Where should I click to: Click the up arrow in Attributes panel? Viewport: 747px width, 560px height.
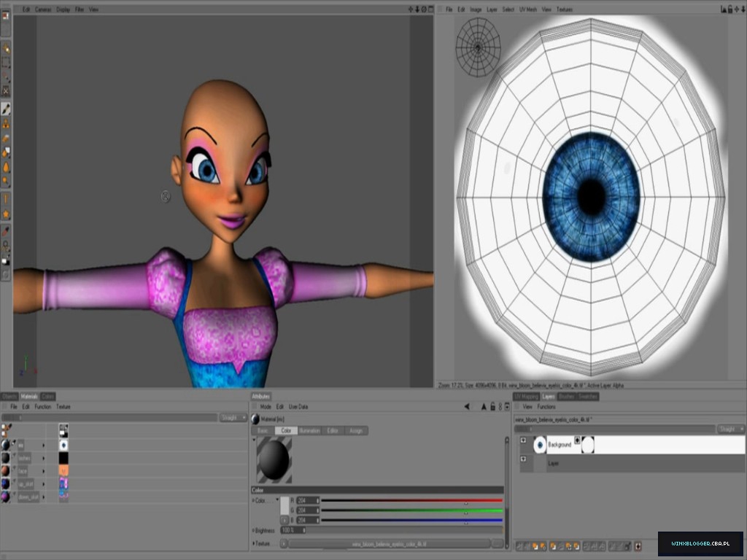[x=484, y=407]
